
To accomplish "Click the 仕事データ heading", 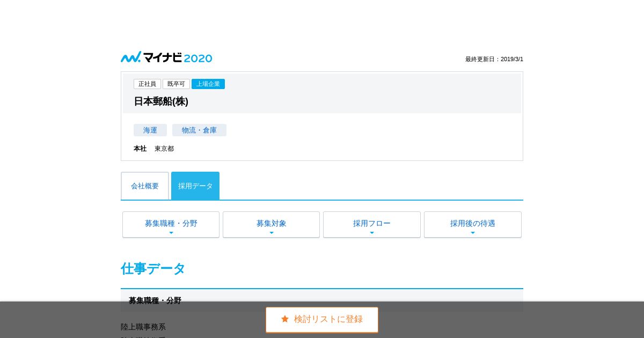I will (x=153, y=269).
